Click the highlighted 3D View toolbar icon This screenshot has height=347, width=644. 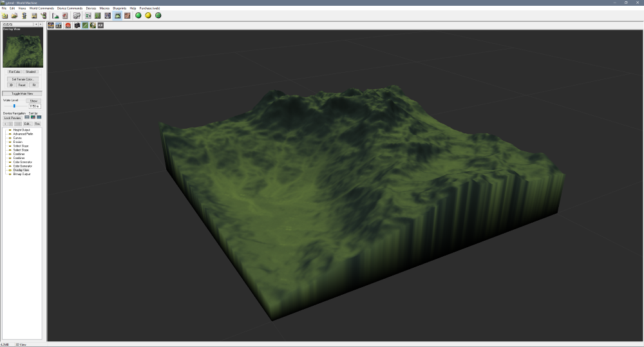(x=117, y=15)
